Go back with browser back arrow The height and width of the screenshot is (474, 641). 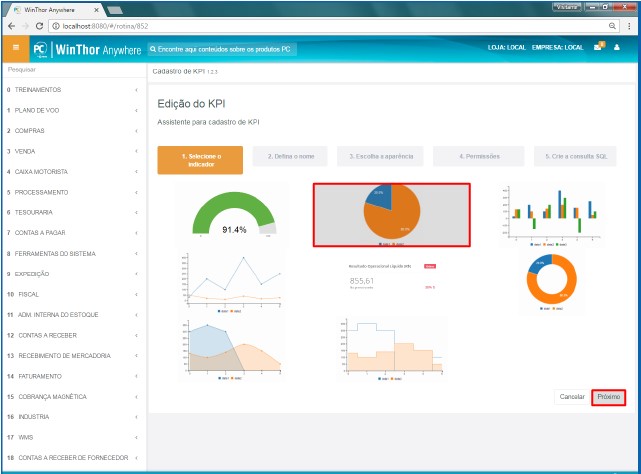point(11,26)
